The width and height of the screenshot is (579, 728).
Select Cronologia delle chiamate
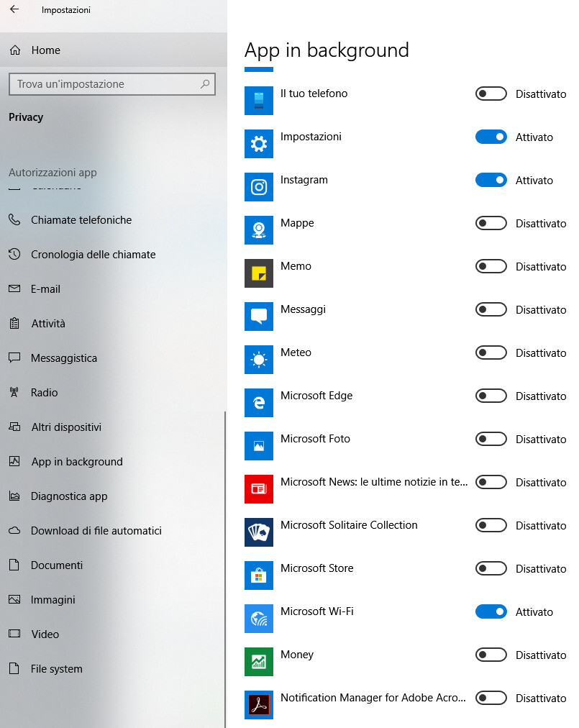click(x=114, y=255)
